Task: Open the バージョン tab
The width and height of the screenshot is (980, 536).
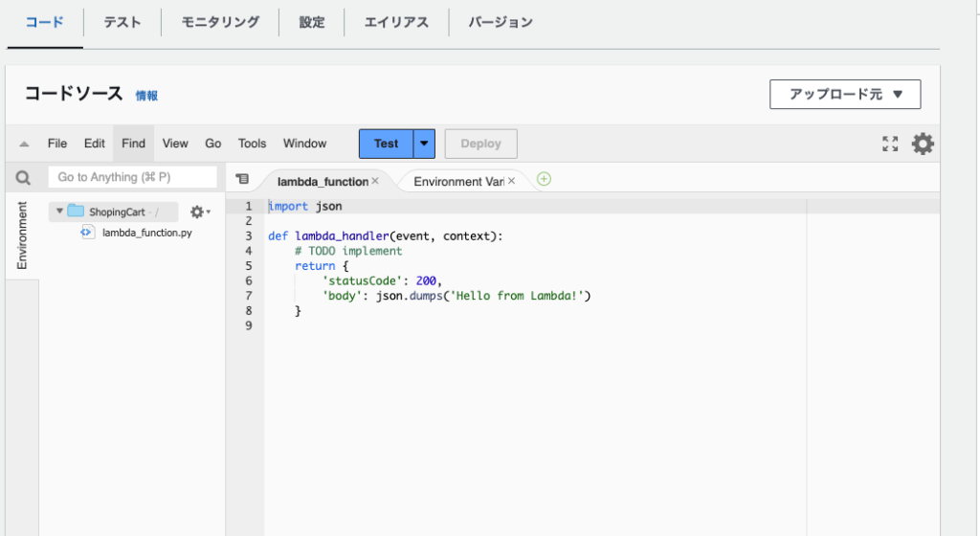Action: 500,22
